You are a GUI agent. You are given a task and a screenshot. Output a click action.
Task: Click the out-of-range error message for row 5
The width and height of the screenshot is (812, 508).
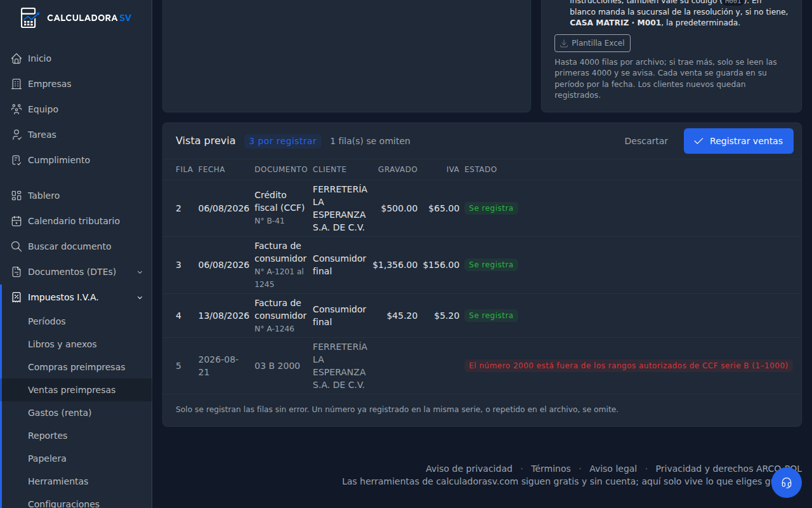pos(628,366)
